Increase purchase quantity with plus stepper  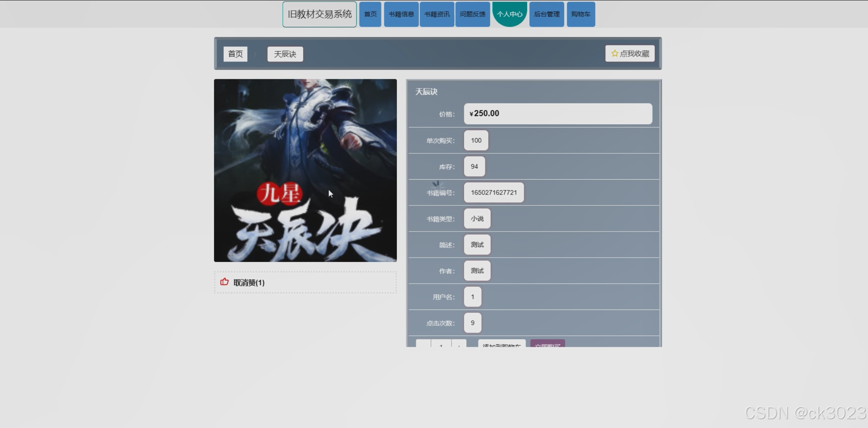[x=459, y=344]
